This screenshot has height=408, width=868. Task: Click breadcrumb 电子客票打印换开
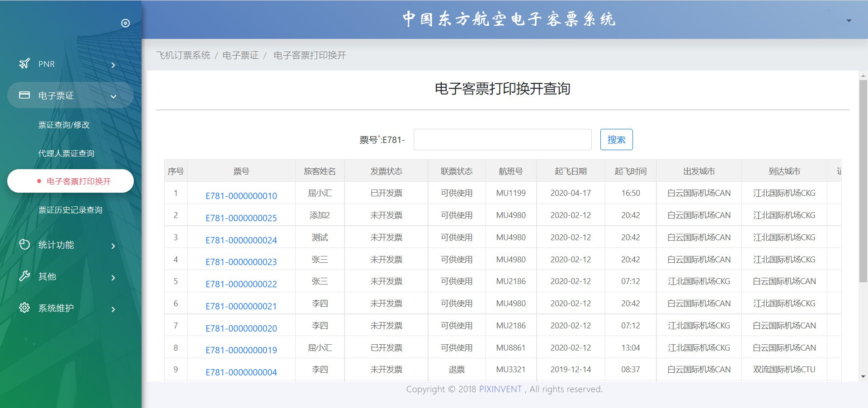(x=310, y=55)
